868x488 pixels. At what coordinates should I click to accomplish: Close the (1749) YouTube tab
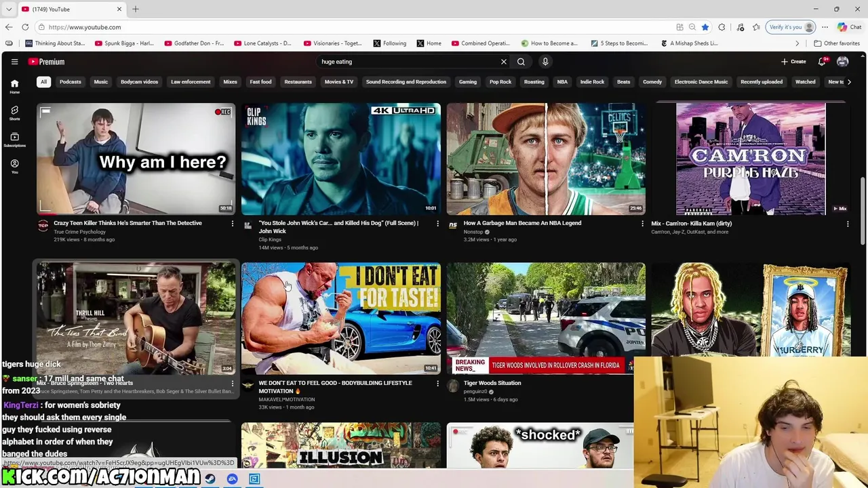[x=119, y=9]
